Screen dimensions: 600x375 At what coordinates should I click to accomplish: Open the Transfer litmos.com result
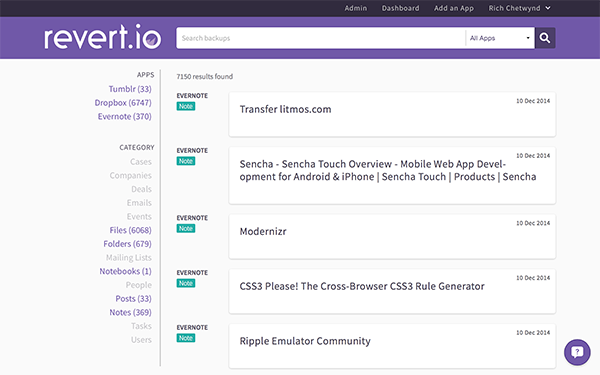click(x=392, y=114)
